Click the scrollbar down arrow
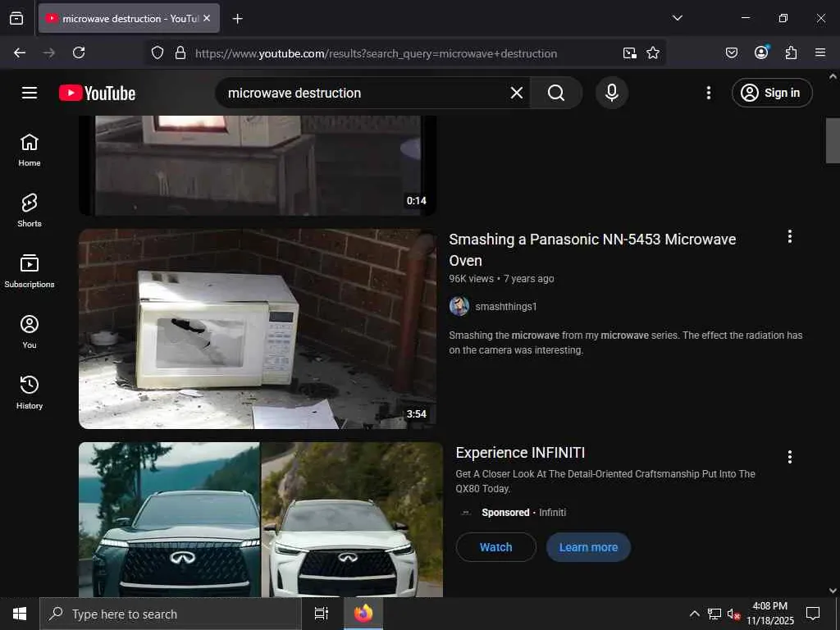Viewport: 840px width, 630px height. pyautogui.click(x=833, y=591)
